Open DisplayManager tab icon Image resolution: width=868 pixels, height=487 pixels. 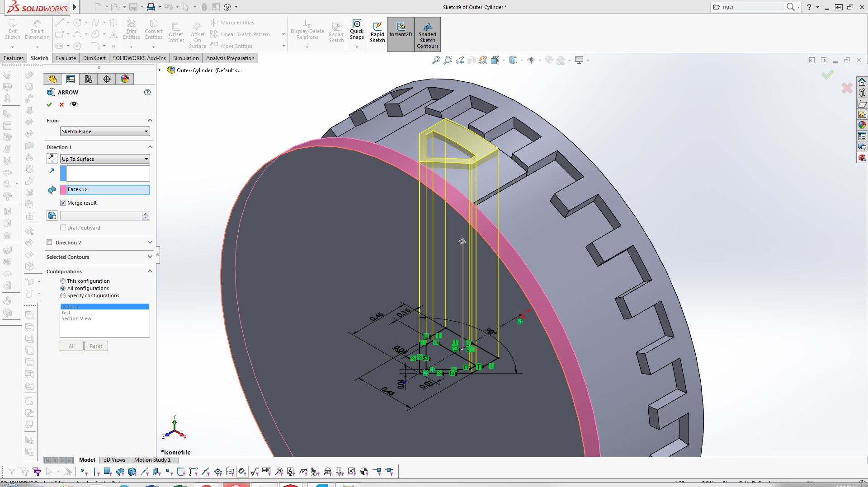pos(125,79)
